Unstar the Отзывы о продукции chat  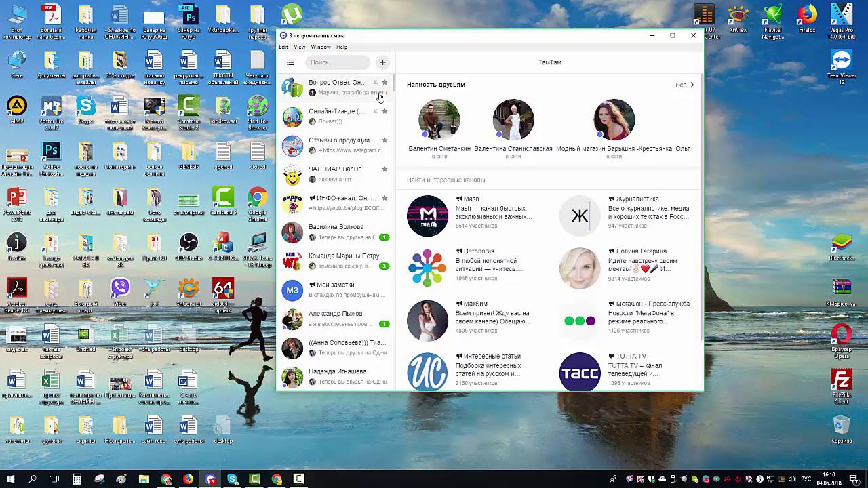pos(384,140)
